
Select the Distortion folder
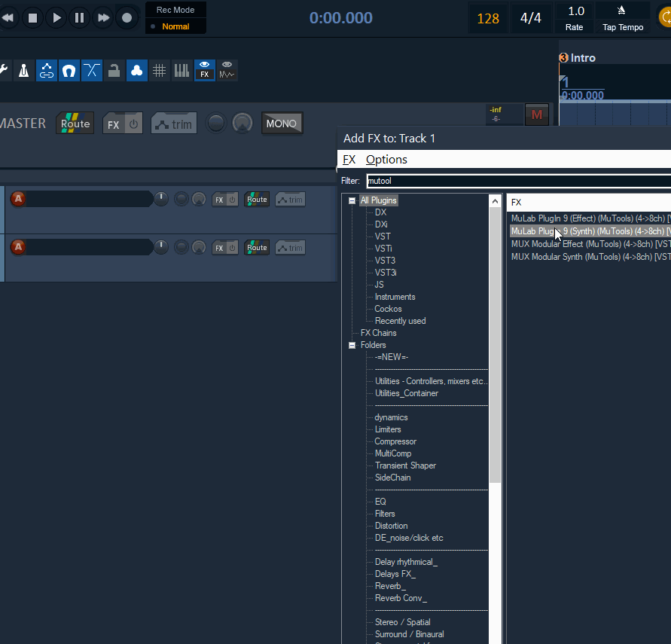tap(391, 526)
